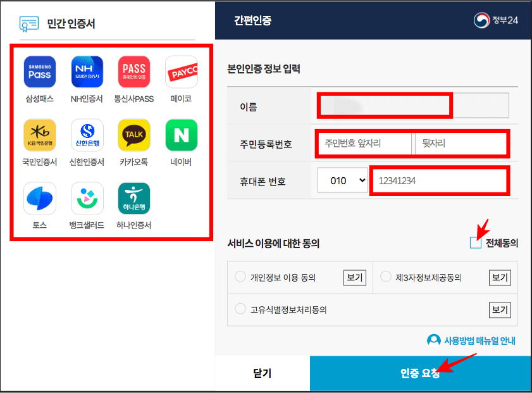
Task: Click the 삼성패스 label text
Action: [40, 99]
